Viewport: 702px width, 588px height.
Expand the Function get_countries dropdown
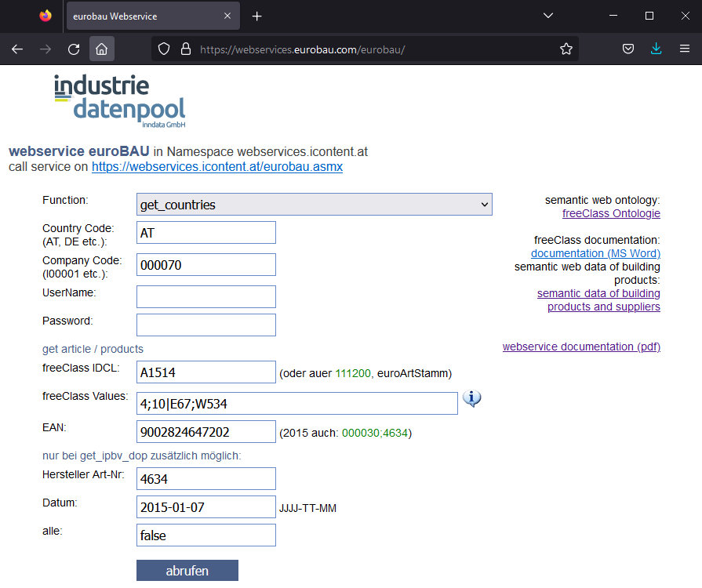click(315, 205)
